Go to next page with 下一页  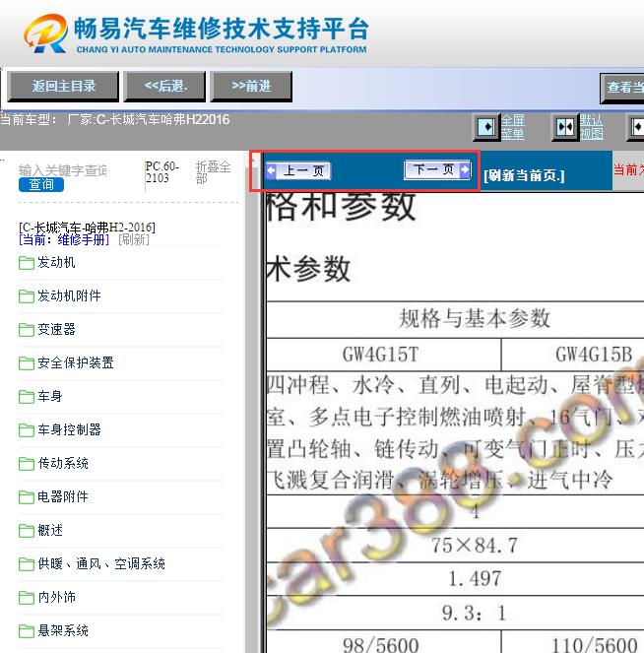tap(437, 169)
